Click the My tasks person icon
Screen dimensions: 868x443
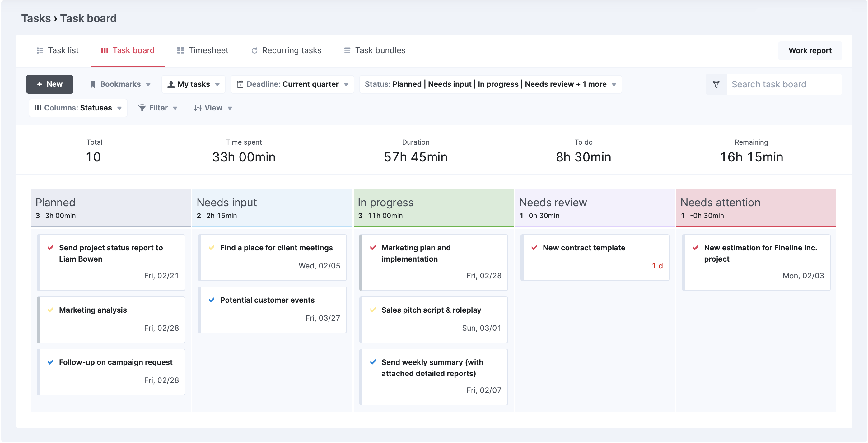tap(171, 84)
